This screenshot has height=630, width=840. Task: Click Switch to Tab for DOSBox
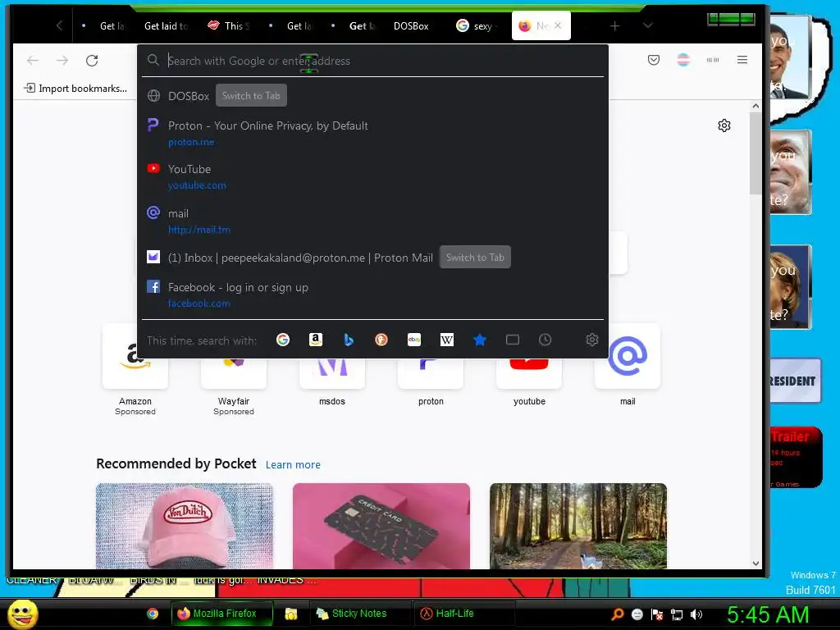point(251,95)
